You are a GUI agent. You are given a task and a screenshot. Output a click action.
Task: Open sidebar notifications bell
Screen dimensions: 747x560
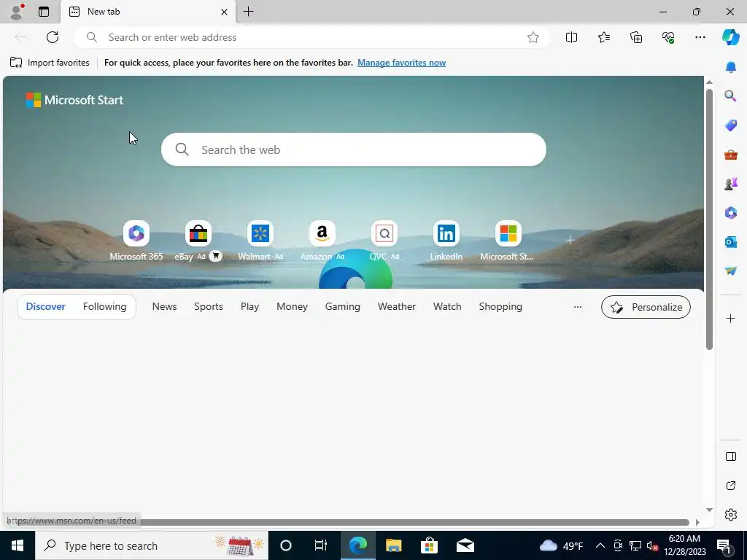(x=730, y=67)
